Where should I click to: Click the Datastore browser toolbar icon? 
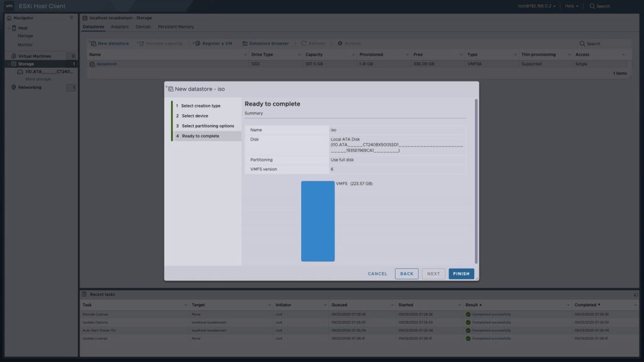coord(245,43)
